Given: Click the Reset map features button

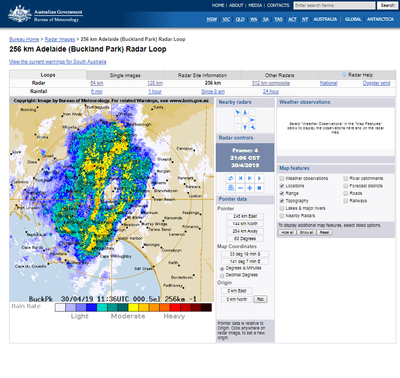Looking at the screenshot, I should pos(324,232).
